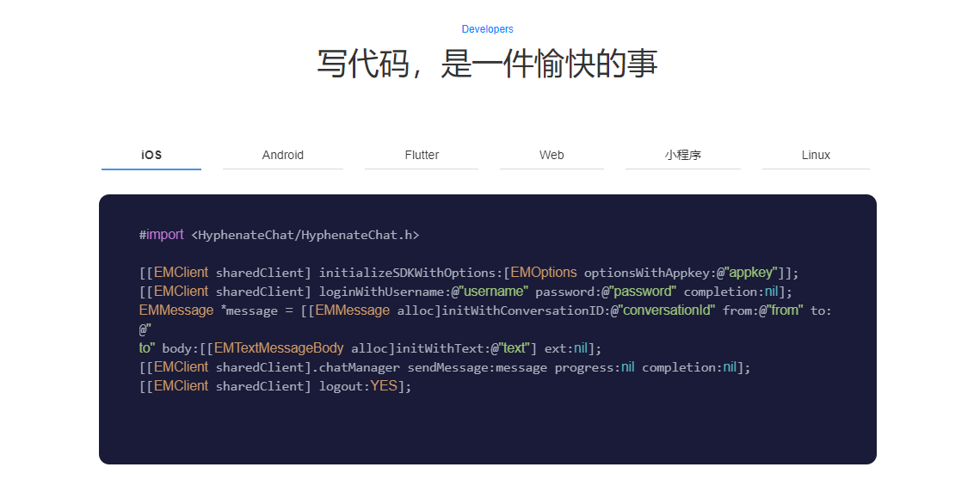Screen dimensions: 980x504
Task: View the Linux tab
Action: pyautogui.click(x=816, y=155)
